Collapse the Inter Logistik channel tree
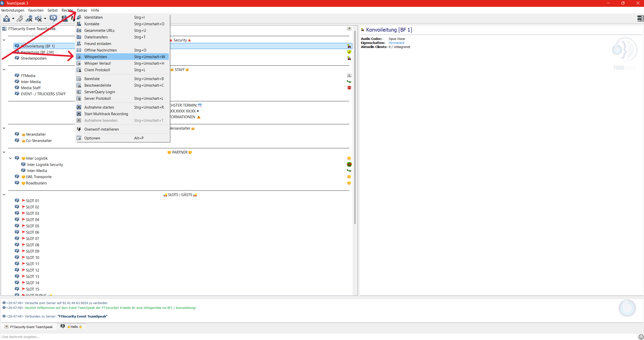The height and width of the screenshot is (340, 644). [10, 158]
